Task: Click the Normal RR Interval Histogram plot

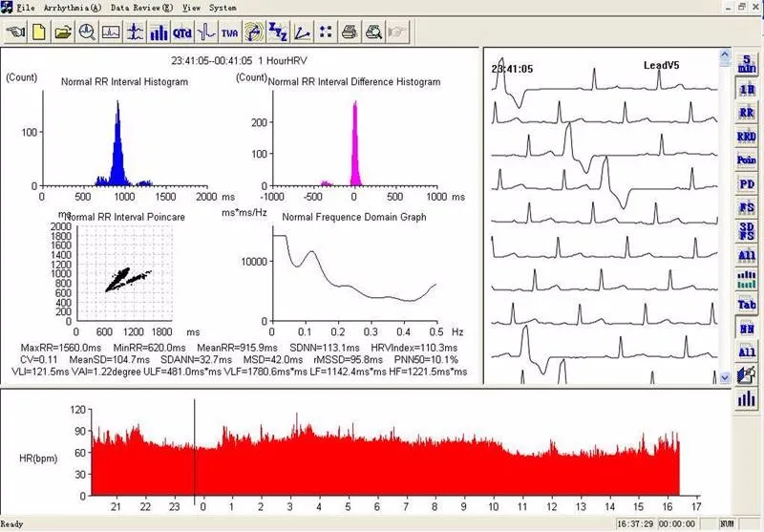Action: coord(125,138)
